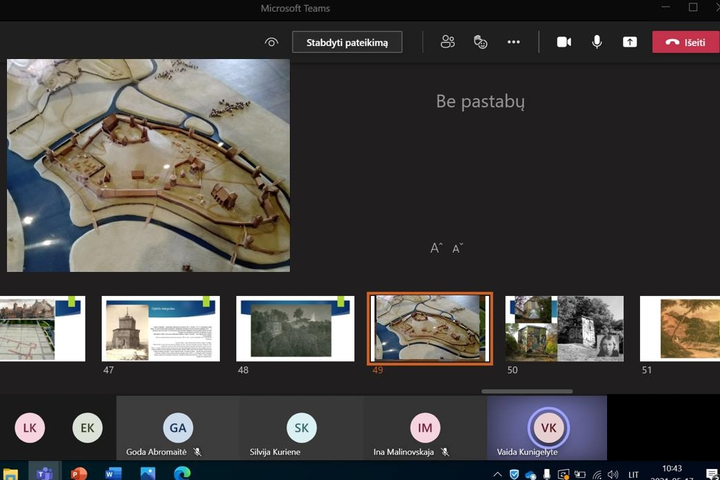Screen dimensions: 720x480
Task: Maximize the Microsoft Teams window
Action: point(693,7)
